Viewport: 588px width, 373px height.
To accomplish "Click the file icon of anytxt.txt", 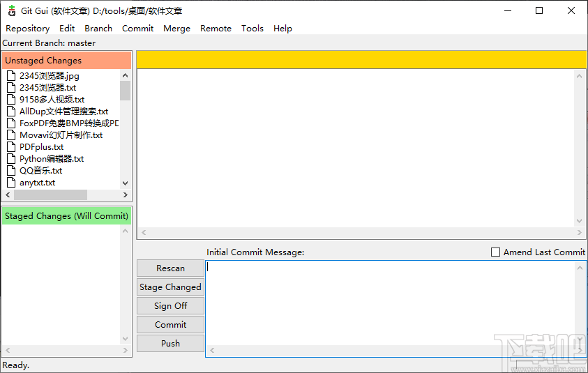I will click(11, 183).
